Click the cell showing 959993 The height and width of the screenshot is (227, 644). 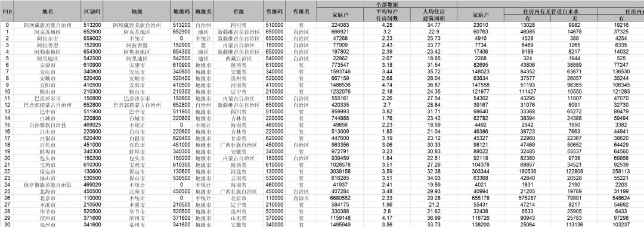pyautogui.click(x=340, y=111)
